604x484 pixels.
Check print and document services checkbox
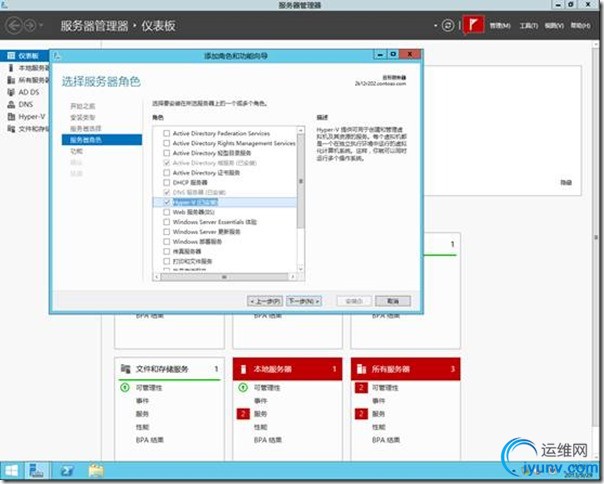coord(166,261)
